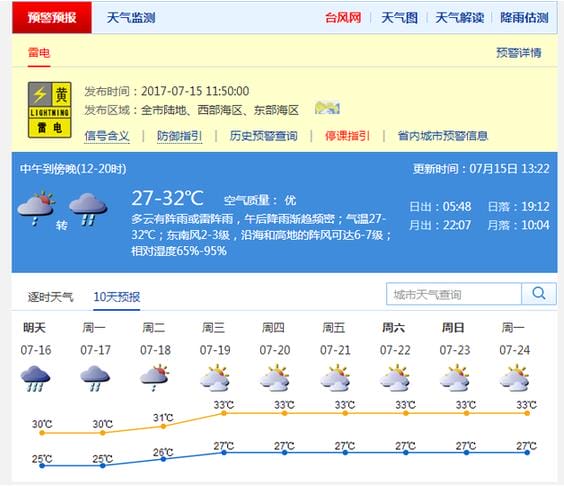Open the 逐时天气 tab
The height and width of the screenshot is (486, 564).
pos(50,297)
